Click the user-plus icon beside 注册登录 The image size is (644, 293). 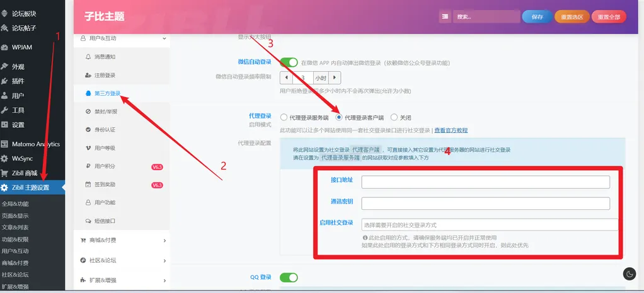88,75
